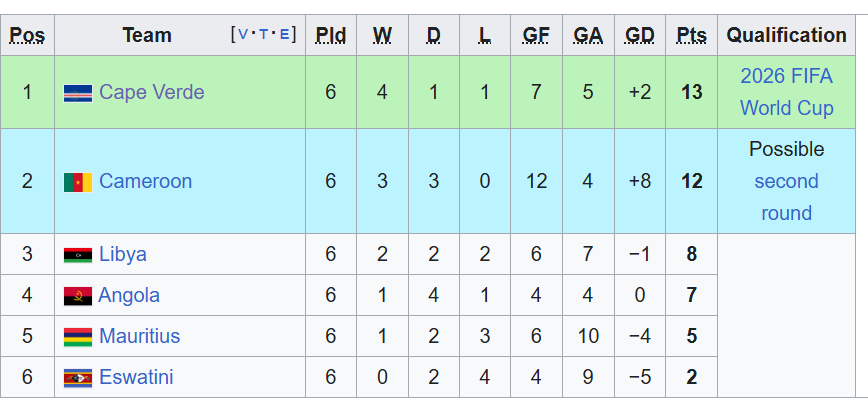868x417 pixels.
Task: Click the Cape Verde flag icon
Action: [77, 93]
